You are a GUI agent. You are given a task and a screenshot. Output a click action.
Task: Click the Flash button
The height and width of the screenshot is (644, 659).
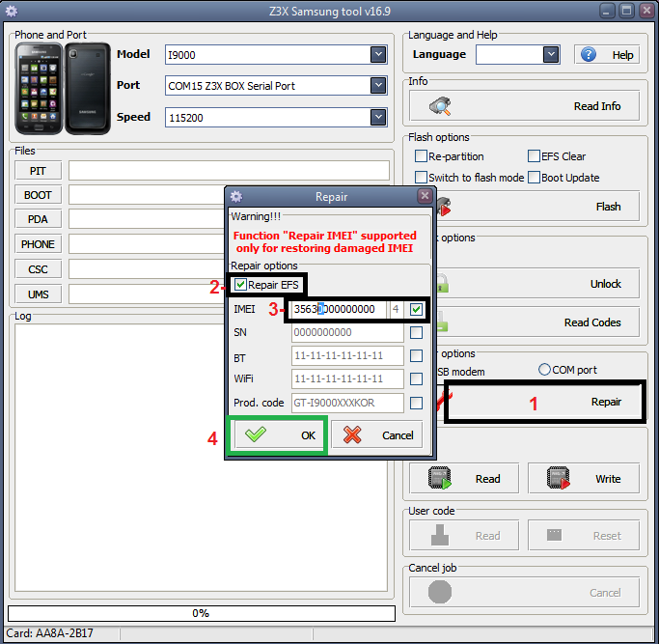pyautogui.click(x=538, y=206)
